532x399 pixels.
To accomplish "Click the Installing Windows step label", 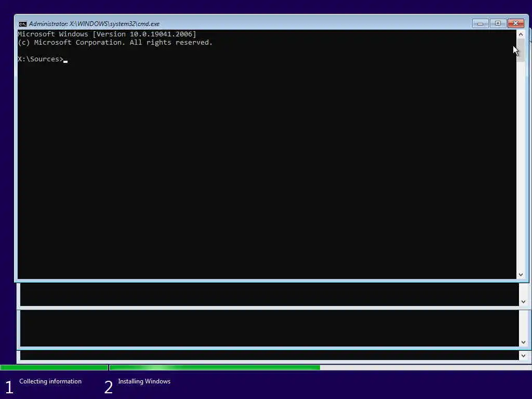I will [x=144, y=381].
